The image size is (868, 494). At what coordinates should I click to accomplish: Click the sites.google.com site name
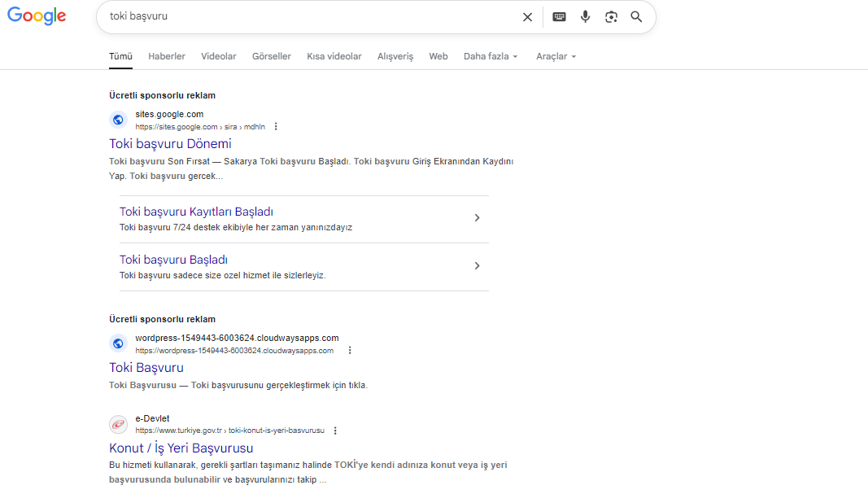[169, 114]
